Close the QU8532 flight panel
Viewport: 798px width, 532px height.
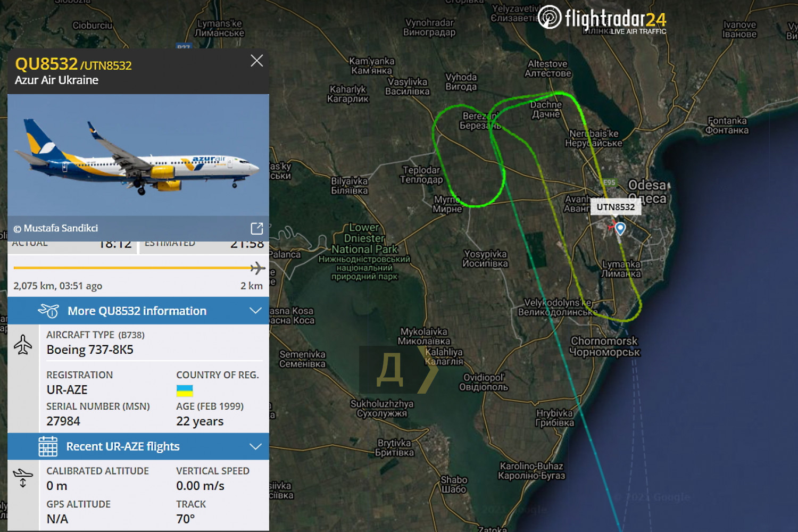pyautogui.click(x=257, y=61)
